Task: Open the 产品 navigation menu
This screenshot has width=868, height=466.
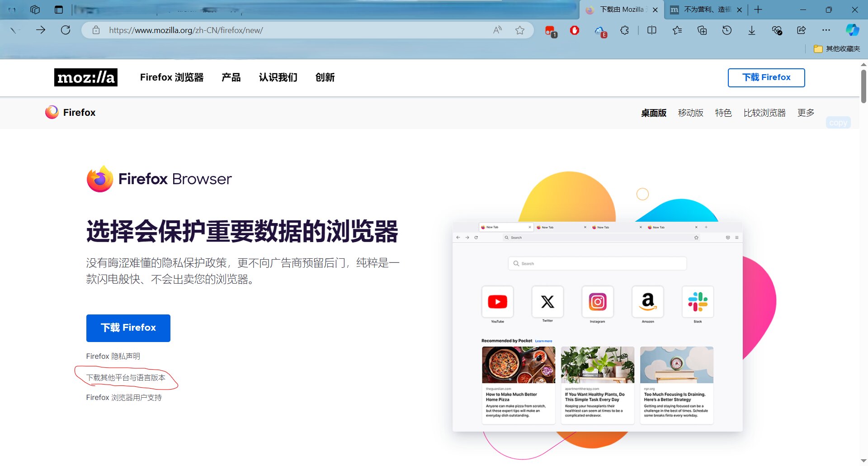Action: [x=231, y=77]
